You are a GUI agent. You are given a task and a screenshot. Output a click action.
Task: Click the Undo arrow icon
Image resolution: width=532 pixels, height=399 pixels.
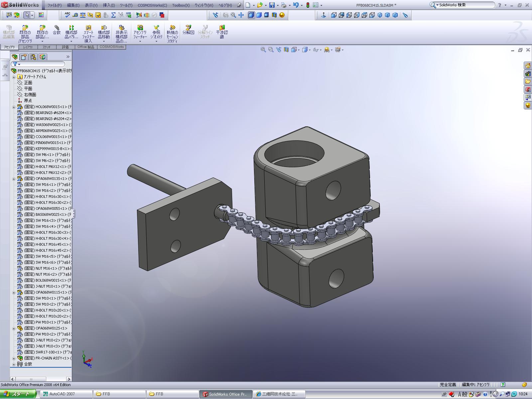point(296,5)
